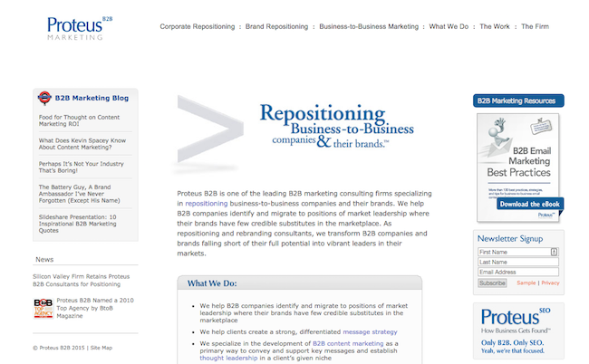Click the B2B Marketing Blog badge icon
Image resolution: width=589 pixels, height=364 pixels.
(x=44, y=98)
